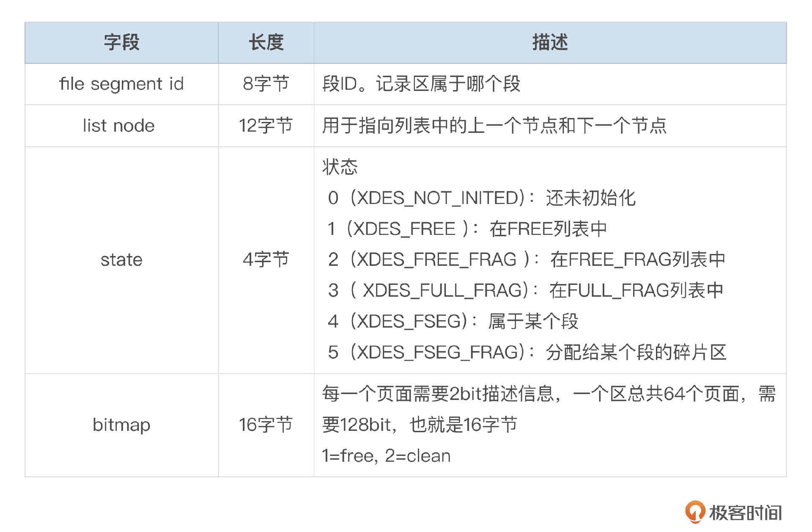The image size is (812, 532).
Task: Click the 长度 column header
Action: coord(266,42)
